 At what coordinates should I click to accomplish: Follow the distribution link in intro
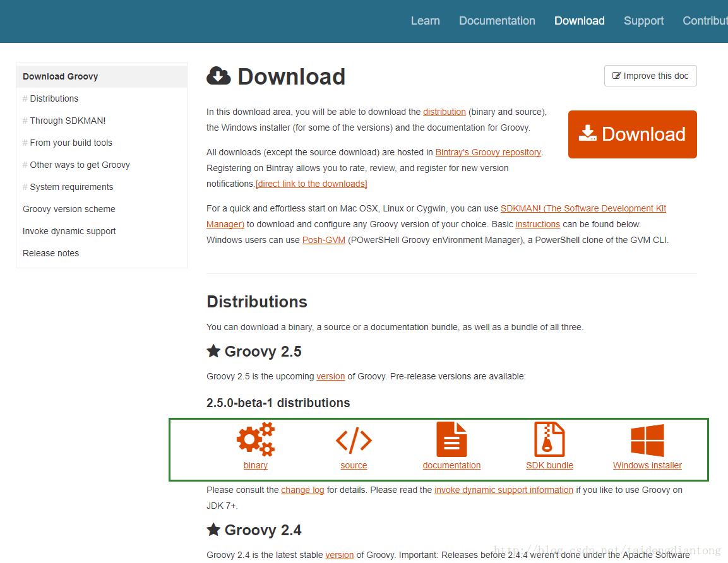[445, 112]
